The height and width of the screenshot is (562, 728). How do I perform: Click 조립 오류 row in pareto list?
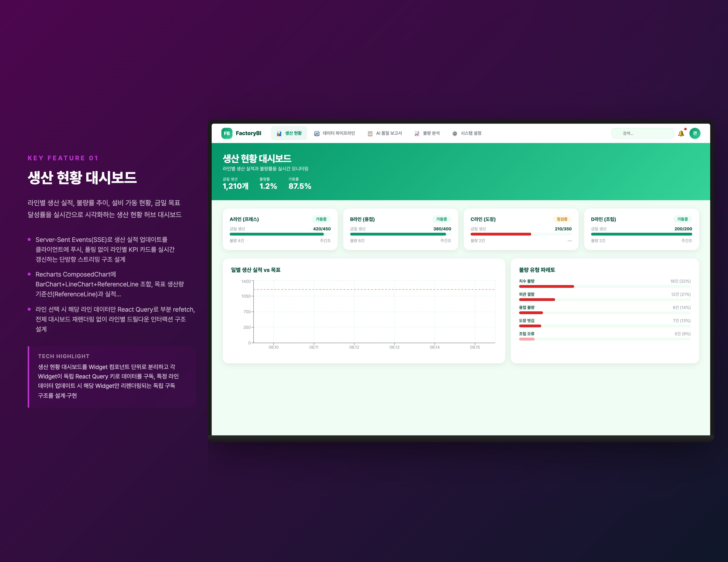[527, 334]
